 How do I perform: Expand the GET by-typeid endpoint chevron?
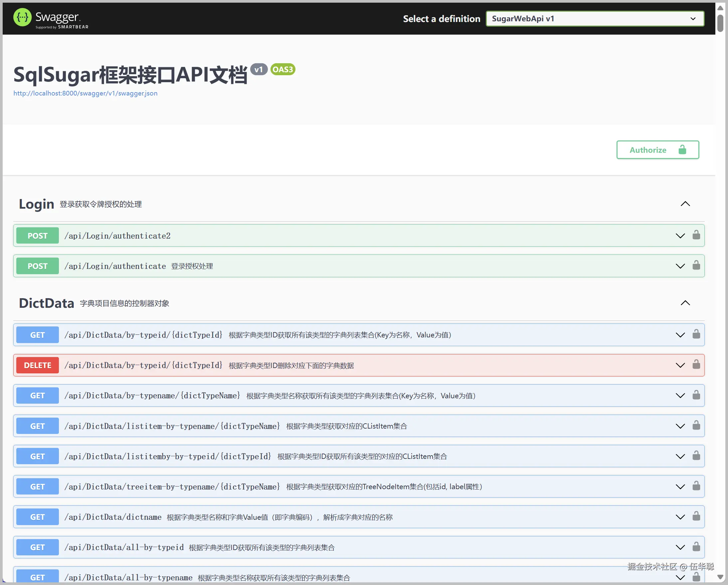(680, 335)
